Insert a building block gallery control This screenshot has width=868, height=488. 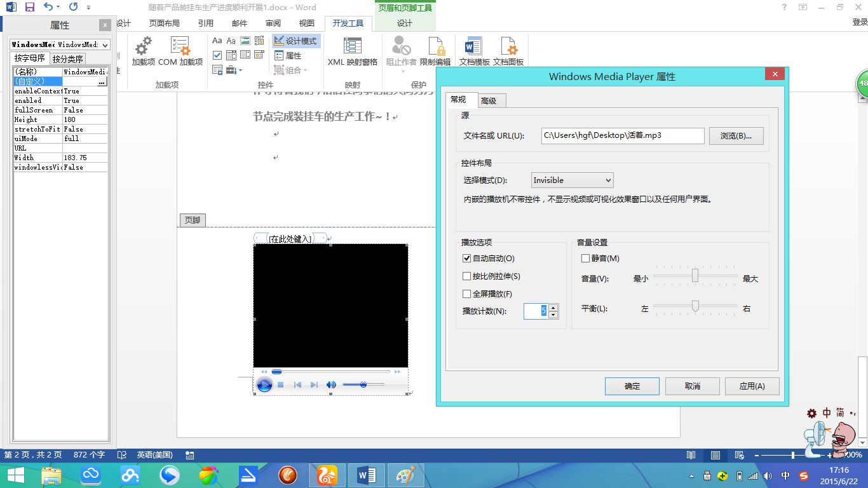click(259, 41)
